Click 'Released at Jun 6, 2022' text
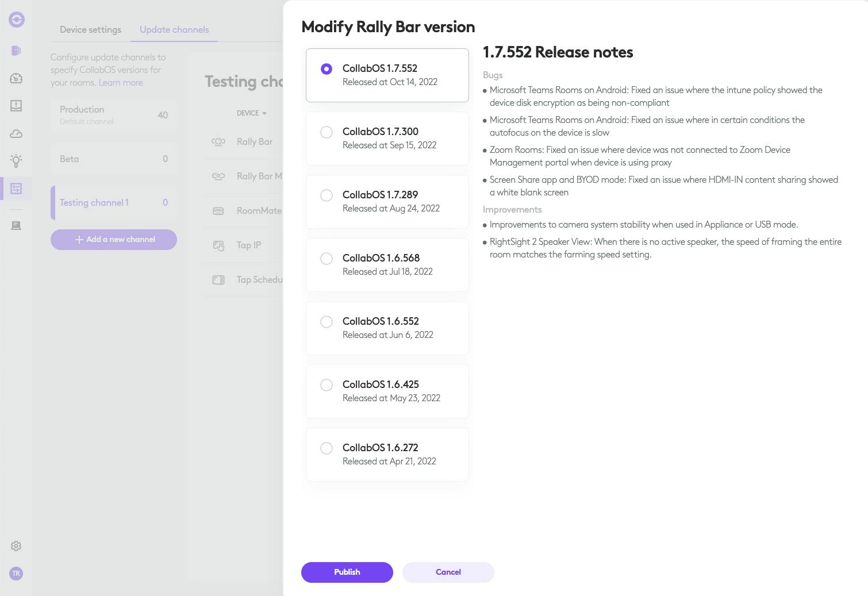The height and width of the screenshot is (596, 868). coord(388,334)
